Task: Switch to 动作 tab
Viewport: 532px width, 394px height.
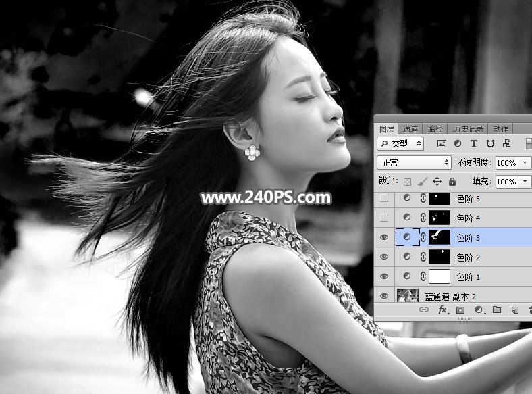Action: pos(500,129)
